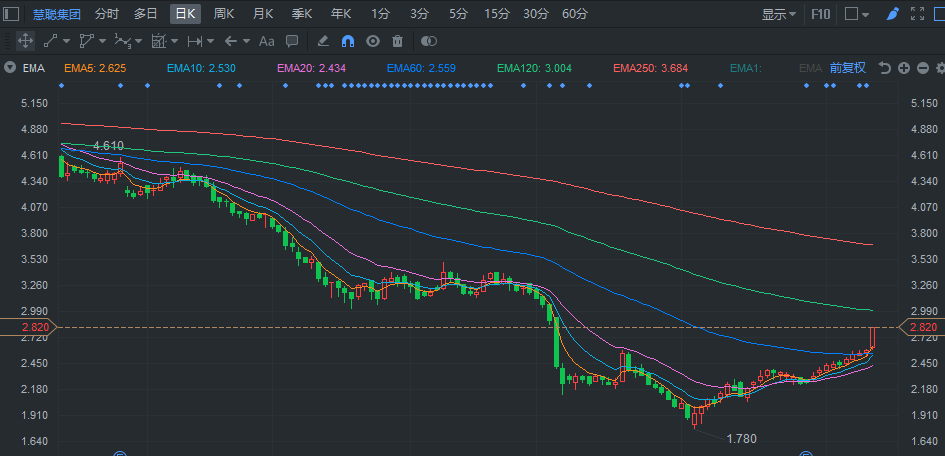945x456 pixels.
Task: Switch to the 60分 chart period
Action: pos(575,13)
